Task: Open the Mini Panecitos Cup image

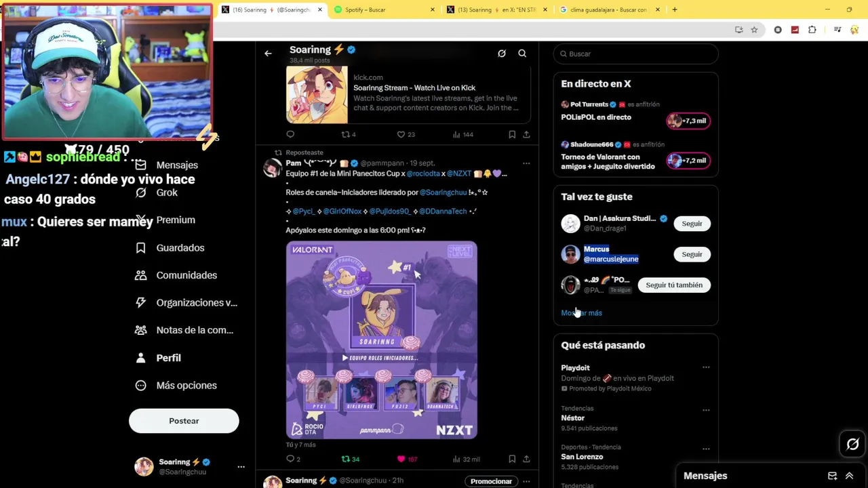Action: [x=381, y=340]
